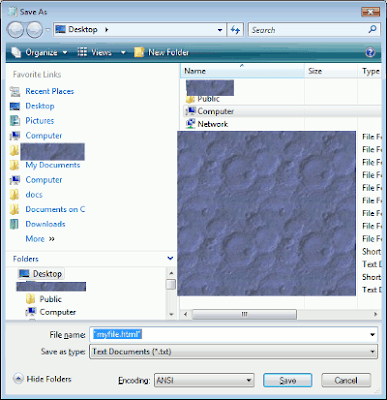Click the Recent Places icon
Image resolution: width=387 pixels, height=400 pixels.
[15, 91]
